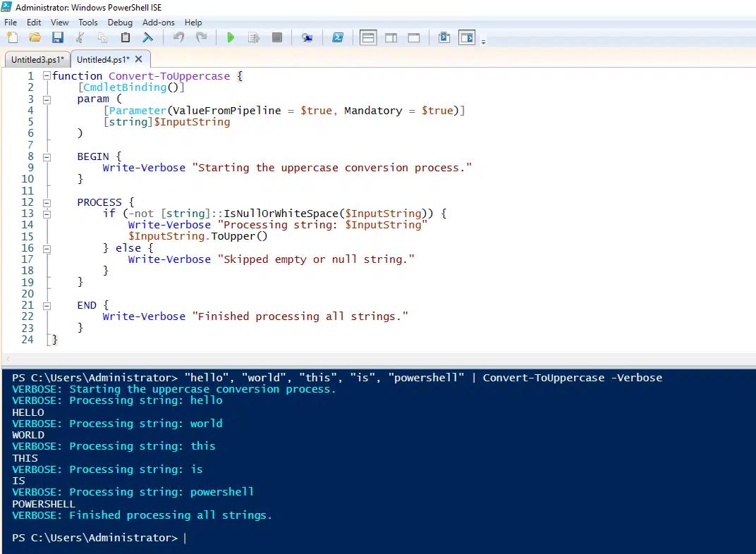
Task: Open the Tools menu
Action: click(87, 22)
